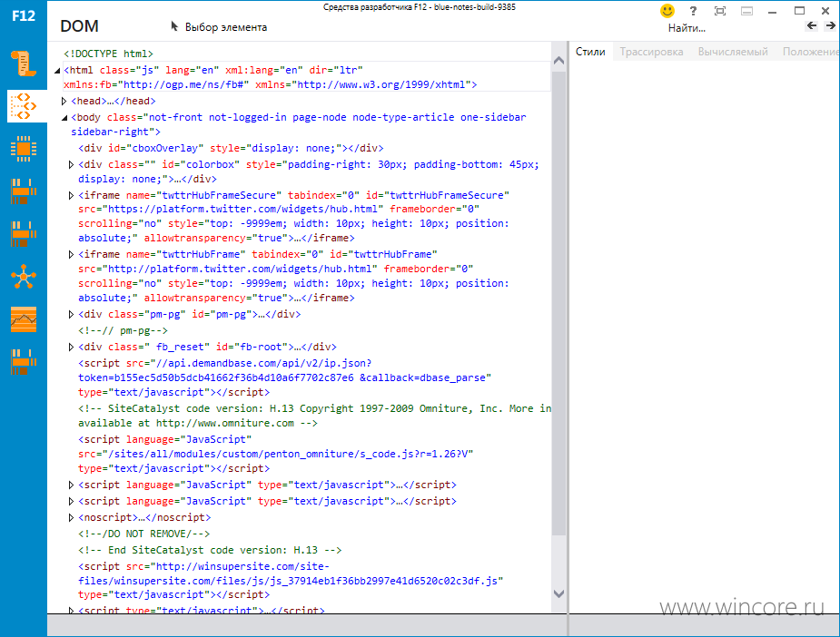Select the <!--/DO NOT REMOVE/--> comment
Screen dimensions: 840x637
pos(144,534)
